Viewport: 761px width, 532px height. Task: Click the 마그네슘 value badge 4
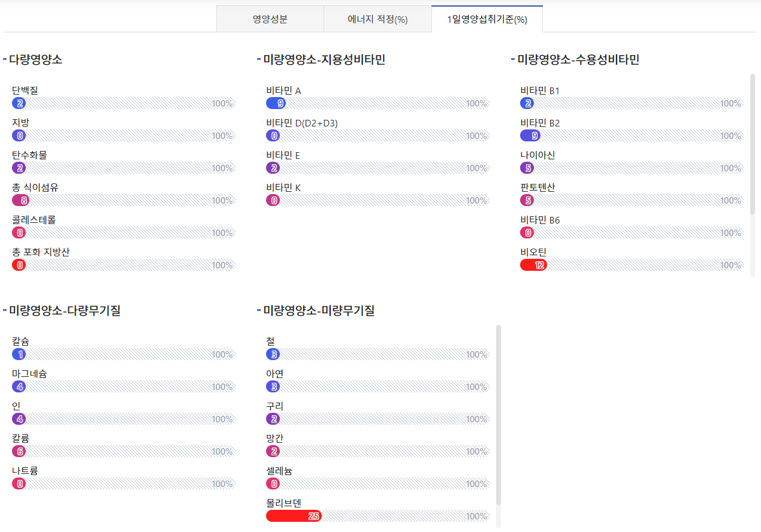tap(20, 387)
